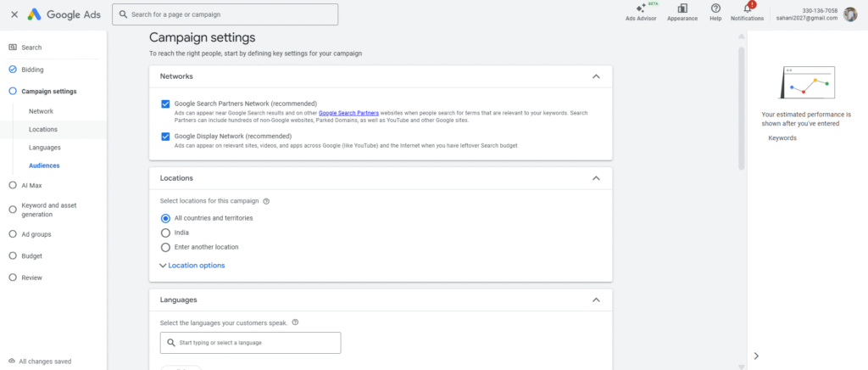Collapse the Networks section

point(596,76)
